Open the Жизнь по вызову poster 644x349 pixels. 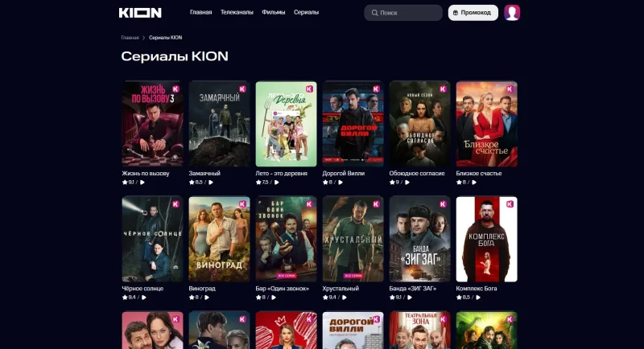(152, 124)
